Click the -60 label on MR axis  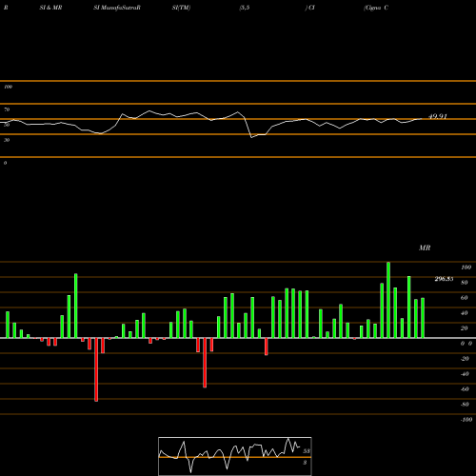coord(465,389)
